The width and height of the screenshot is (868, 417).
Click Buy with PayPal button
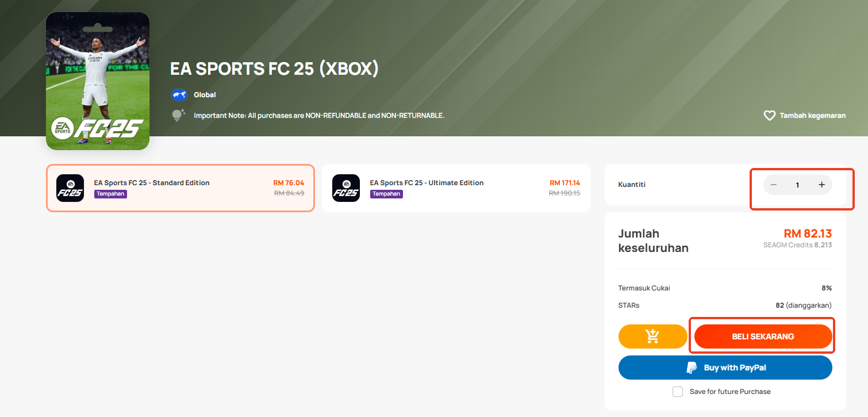(725, 368)
